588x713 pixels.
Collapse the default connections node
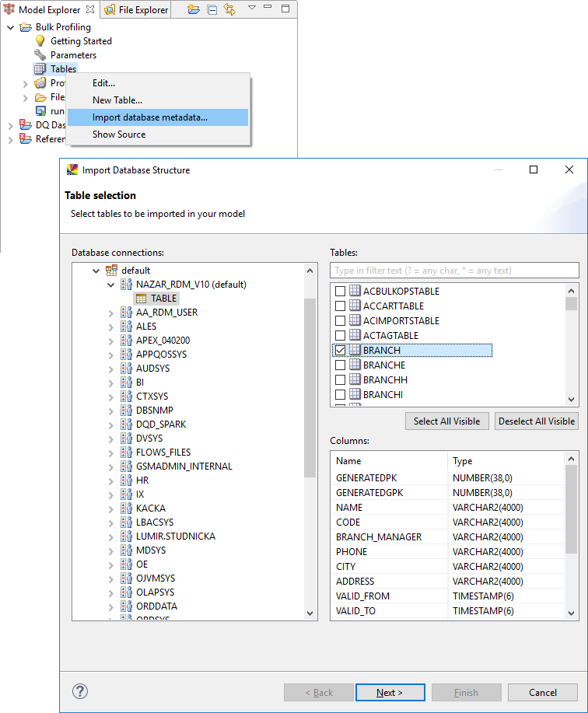click(96, 271)
